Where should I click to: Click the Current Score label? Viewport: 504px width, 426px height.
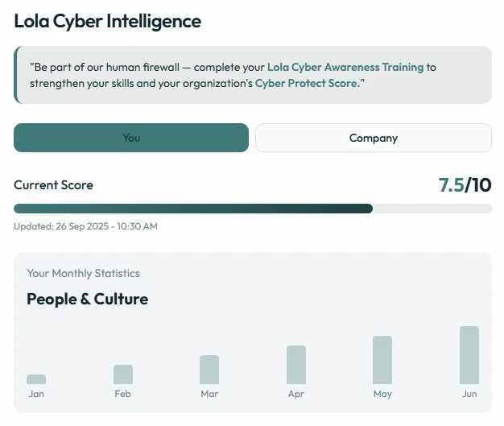click(53, 185)
